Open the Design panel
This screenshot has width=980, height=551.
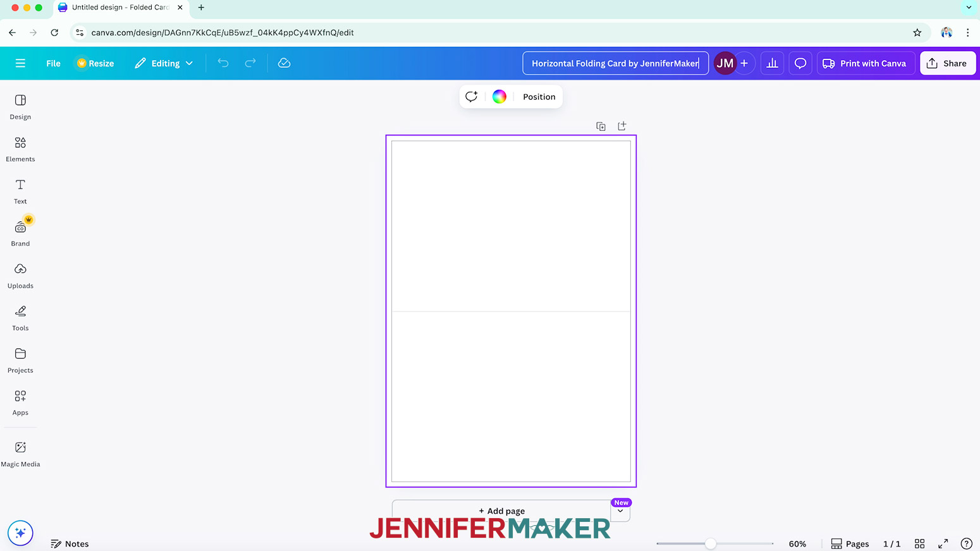coord(20,107)
